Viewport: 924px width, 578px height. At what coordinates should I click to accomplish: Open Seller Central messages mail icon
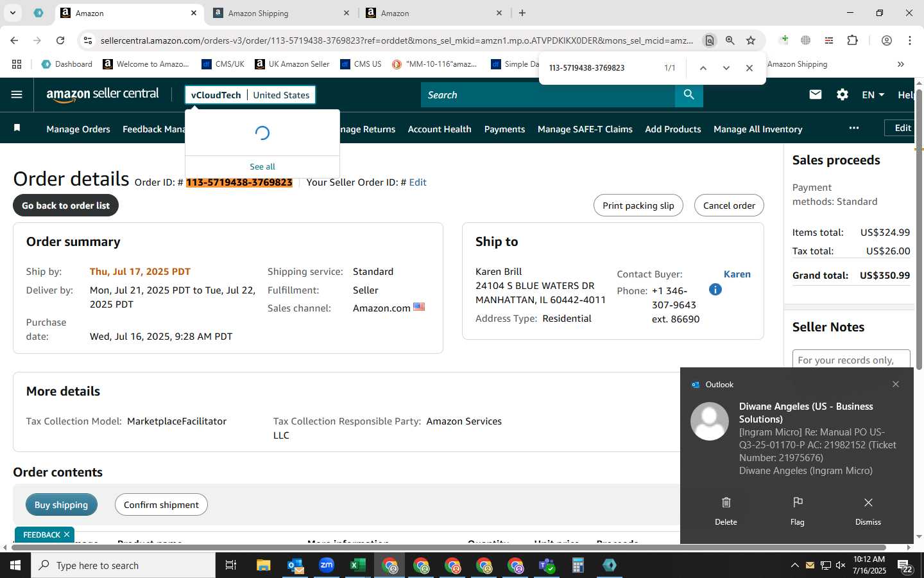click(x=816, y=94)
